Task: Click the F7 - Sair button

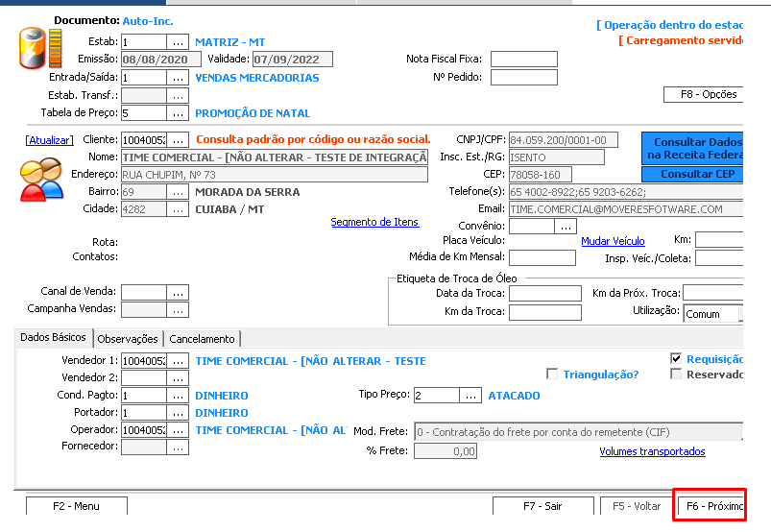Action: (x=542, y=506)
